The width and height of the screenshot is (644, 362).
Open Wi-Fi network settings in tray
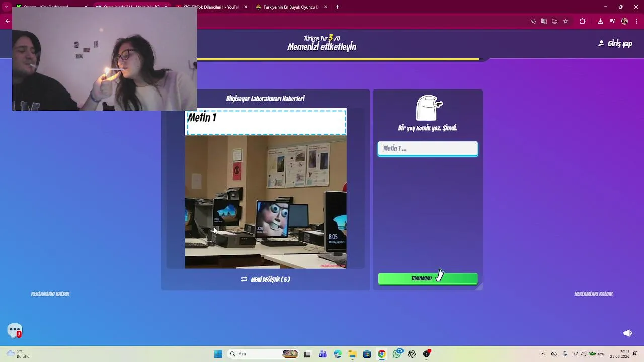point(576,354)
